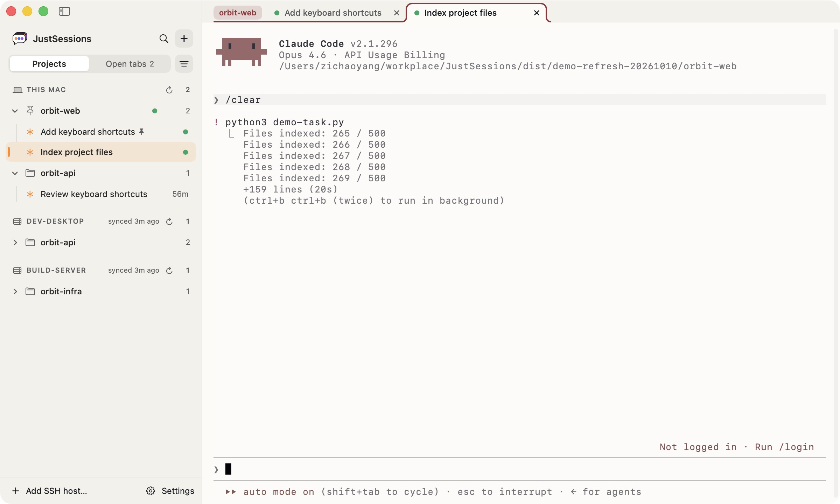Refresh THIS MAC sessions

tap(169, 90)
